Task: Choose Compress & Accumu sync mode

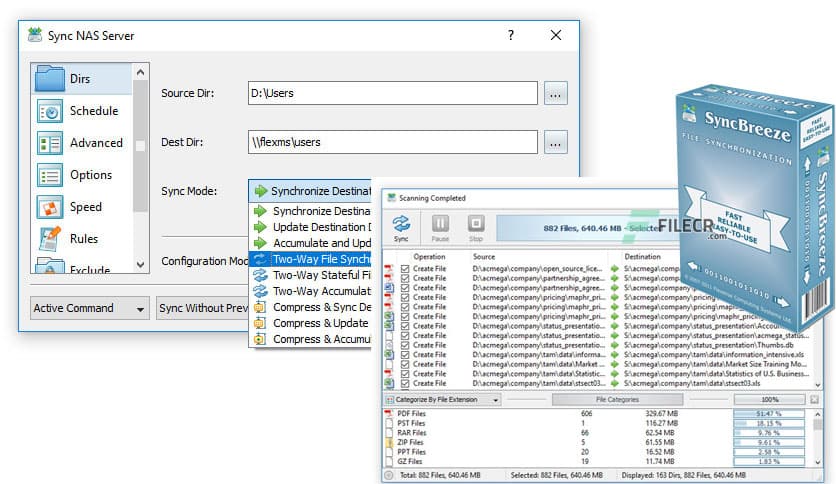Action: [311, 339]
